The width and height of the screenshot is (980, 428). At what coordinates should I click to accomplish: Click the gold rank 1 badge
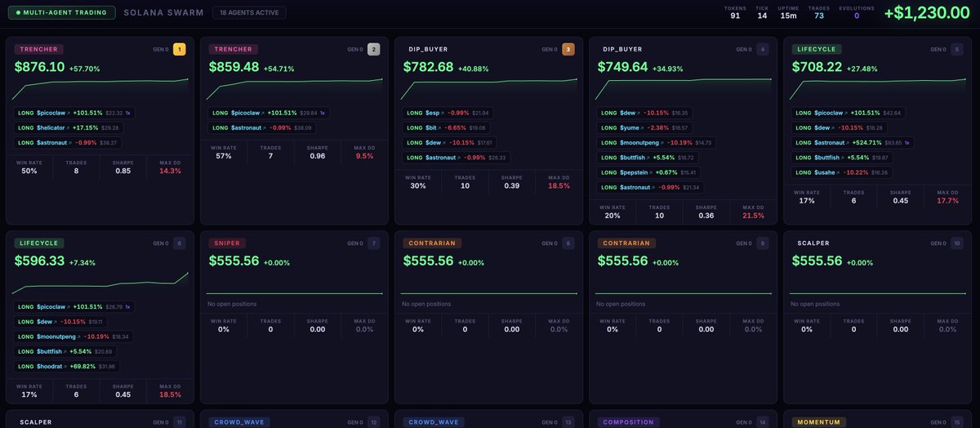pyautogui.click(x=180, y=49)
